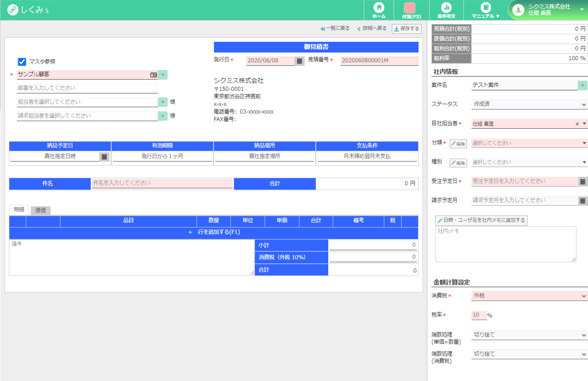This screenshot has height=381, width=588.
Task: Expand the サンプル顧客 customer dropdown
Action: click(x=163, y=75)
